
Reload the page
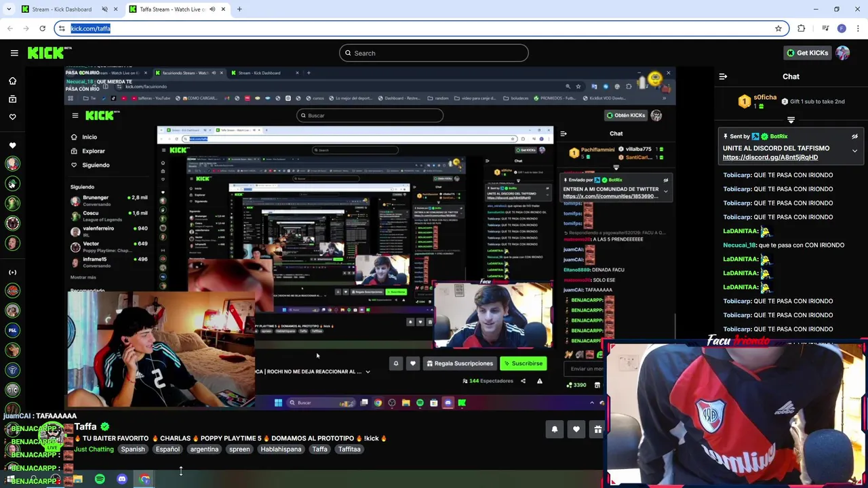click(x=42, y=28)
